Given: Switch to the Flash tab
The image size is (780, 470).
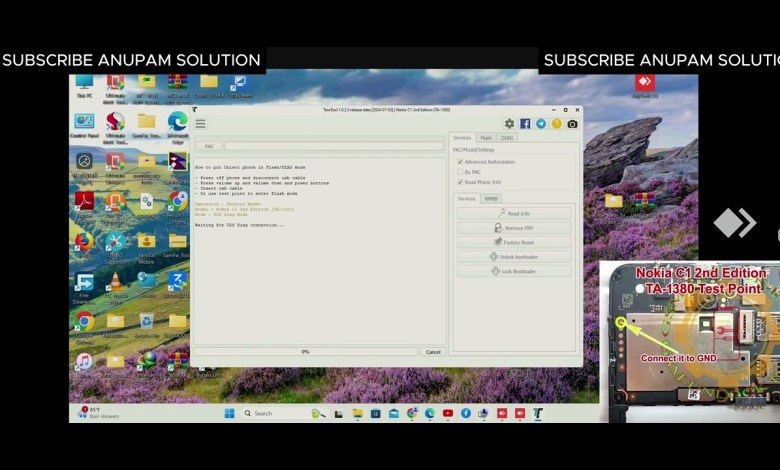Looking at the screenshot, I should click(x=486, y=138).
